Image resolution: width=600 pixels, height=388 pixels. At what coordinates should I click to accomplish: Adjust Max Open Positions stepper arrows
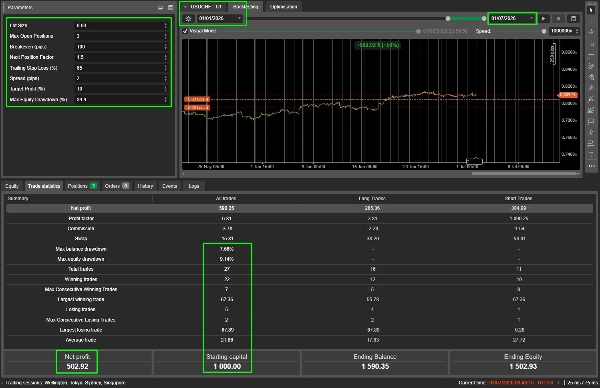(x=165, y=36)
